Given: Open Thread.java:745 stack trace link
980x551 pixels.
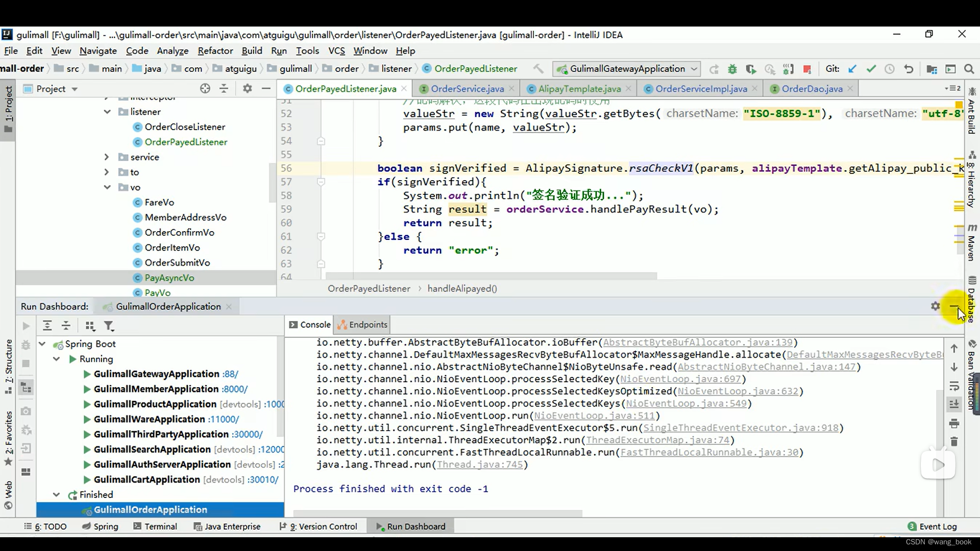Looking at the screenshot, I should 480,465.
